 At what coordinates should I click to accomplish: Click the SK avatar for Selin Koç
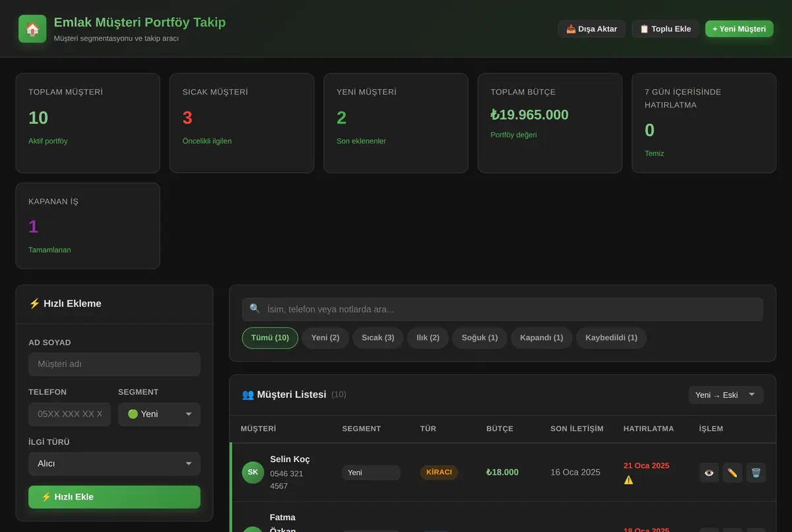253,473
